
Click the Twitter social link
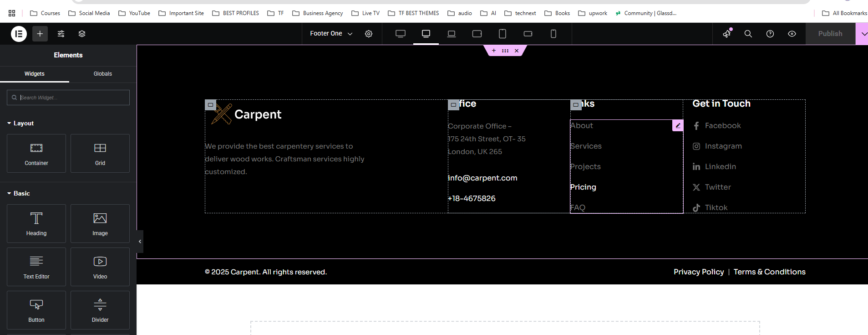pyautogui.click(x=712, y=187)
